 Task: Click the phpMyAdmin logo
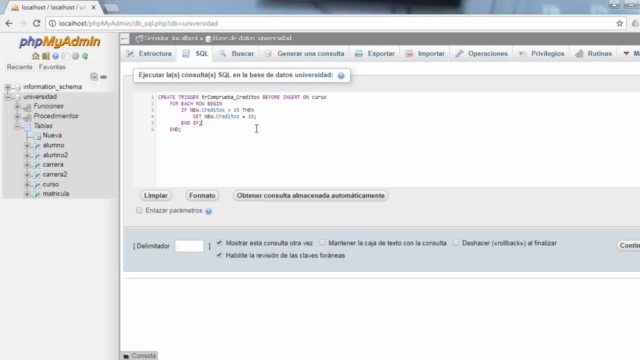[x=60, y=42]
